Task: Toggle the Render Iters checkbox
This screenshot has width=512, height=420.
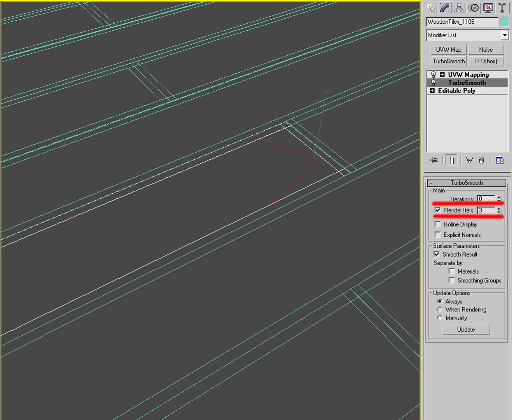Action: point(438,210)
